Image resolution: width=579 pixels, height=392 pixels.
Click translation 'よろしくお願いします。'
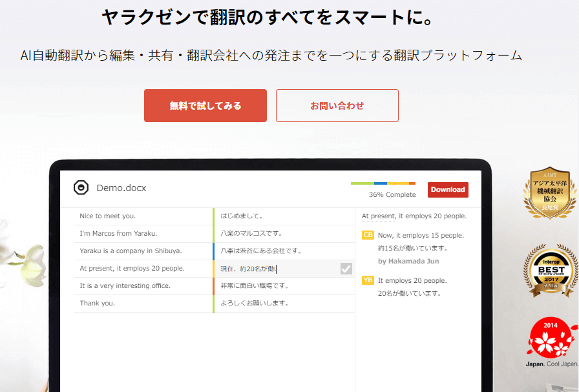[x=255, y=303]
